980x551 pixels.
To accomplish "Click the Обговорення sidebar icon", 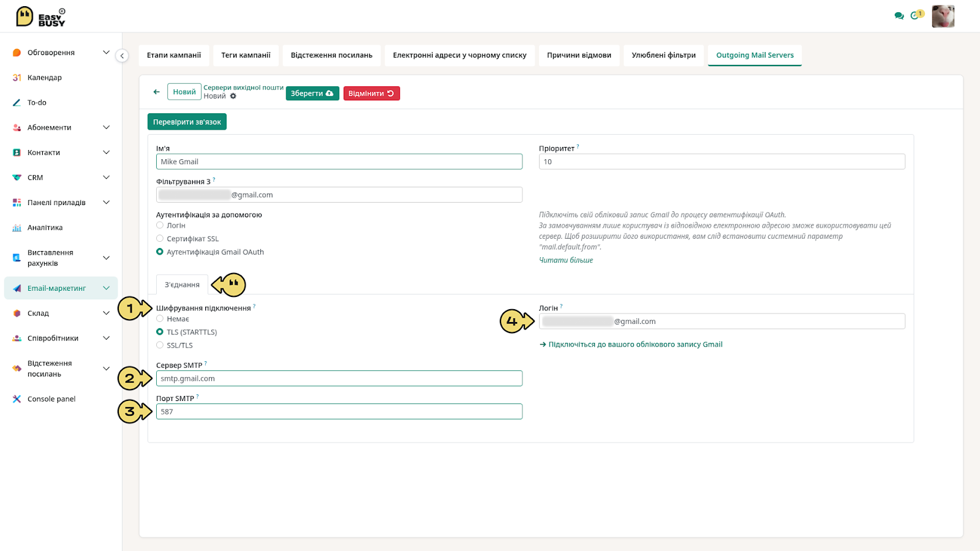I will click(x=17, y=53).
